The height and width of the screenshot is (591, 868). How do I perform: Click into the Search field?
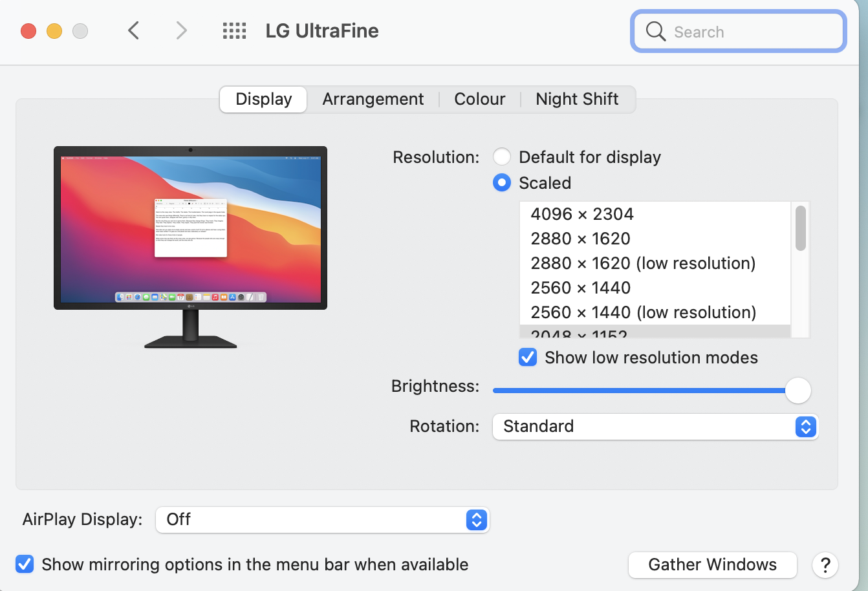tap(739, 31)
